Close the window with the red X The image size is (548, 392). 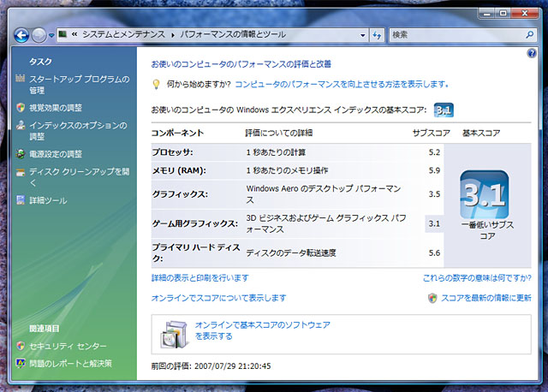[x=525, y=14]
